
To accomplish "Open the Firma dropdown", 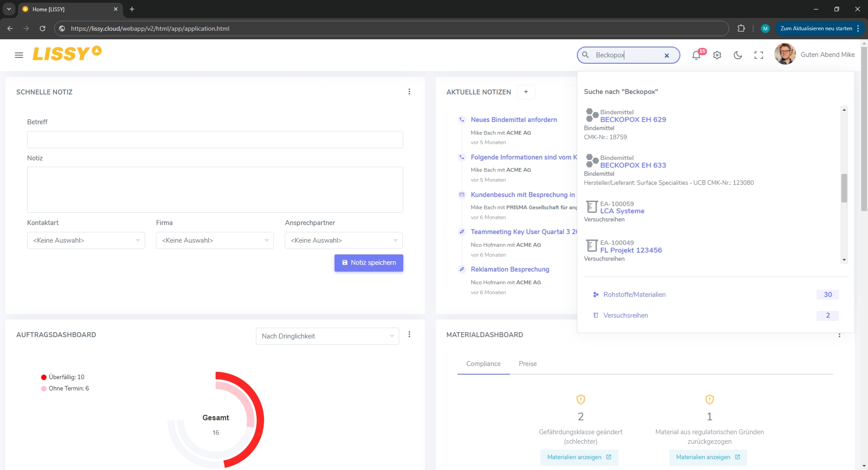I will click(x=215, y=240).
